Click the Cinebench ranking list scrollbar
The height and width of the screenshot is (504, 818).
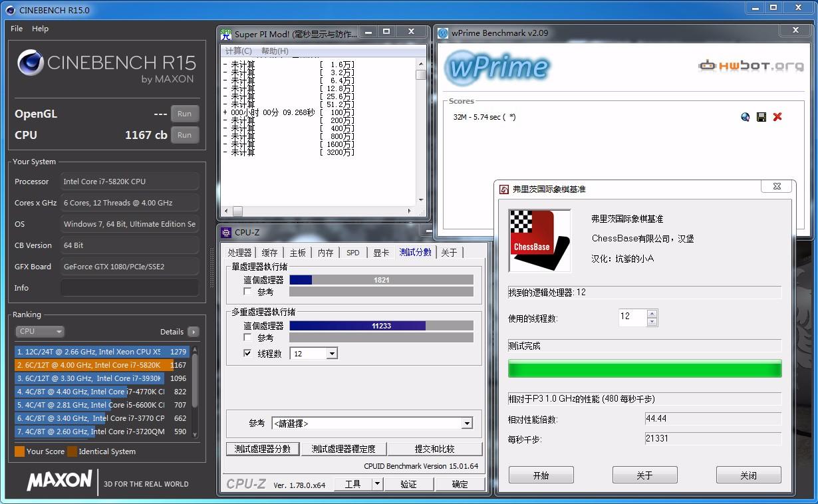click(x=195, y=379)
